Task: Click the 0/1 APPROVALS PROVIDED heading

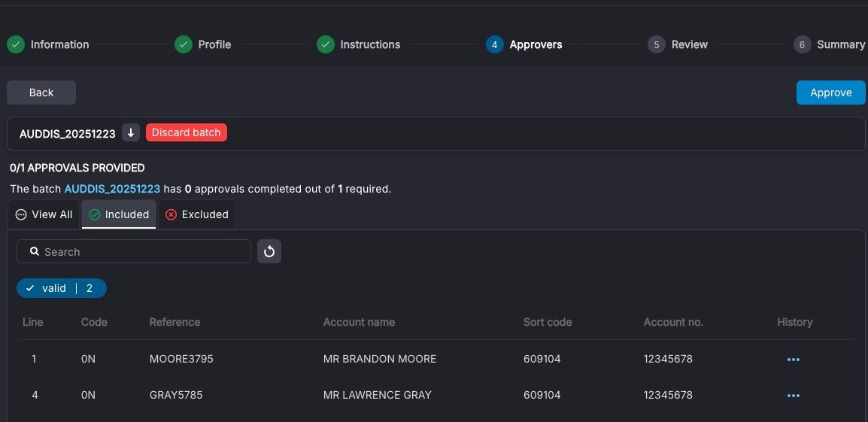Action: (77, 168)
